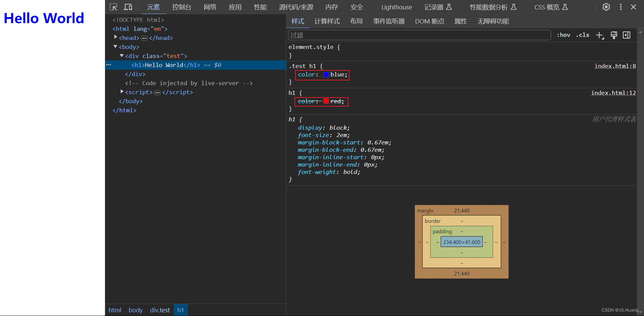Expand the collapsed head ellipsis badge
This screenshot has width=644, height=316.
point(144,38)
